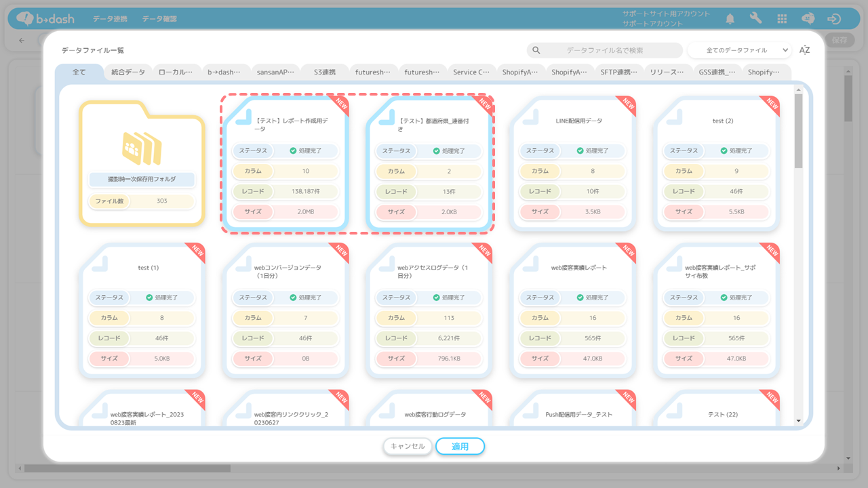Click status check on 【テスト】レポート作成用データ card
The width and height of the screenshot is (868, 488).
tap(292, 150)
